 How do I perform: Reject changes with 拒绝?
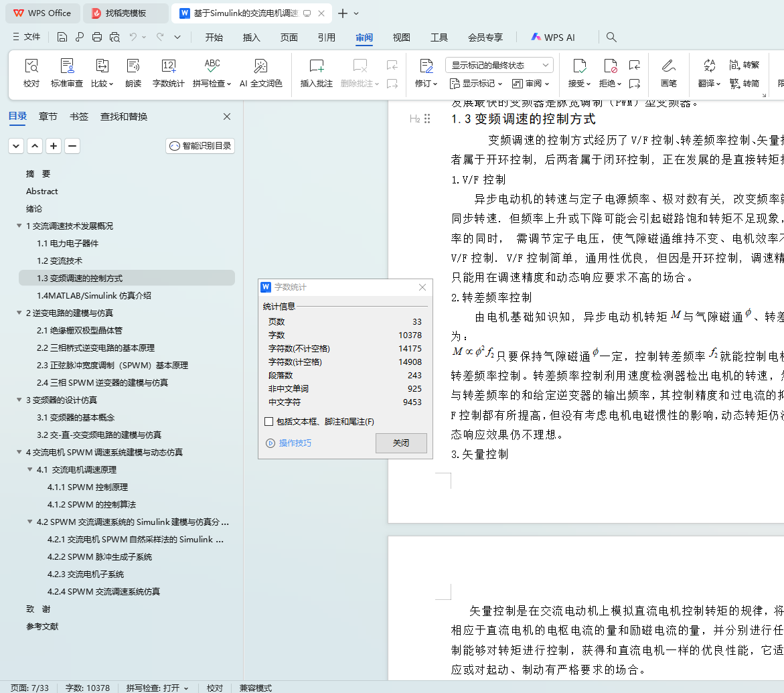pos(610,73)
